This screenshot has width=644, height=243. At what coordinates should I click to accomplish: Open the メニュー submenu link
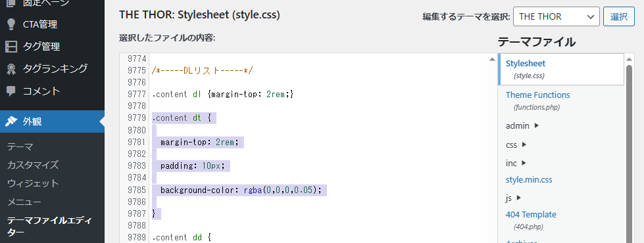click(24, 202)
